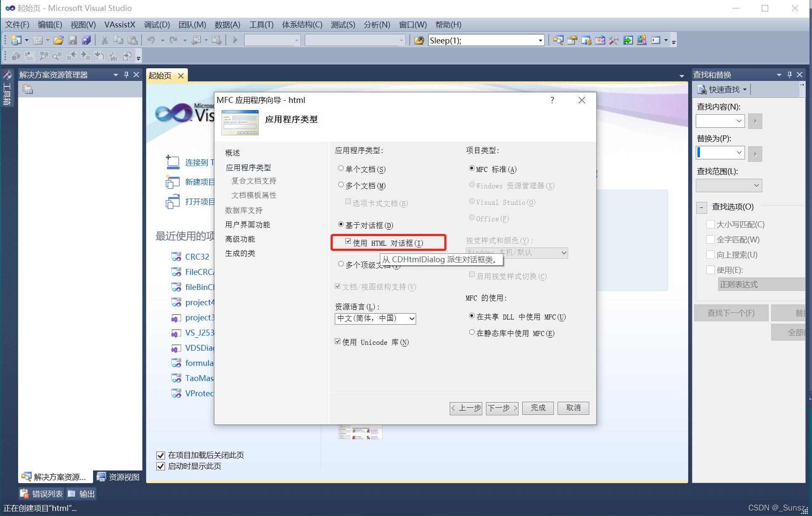
Task: Open the 查找范围 dropdown
Action: coord(756,185)
